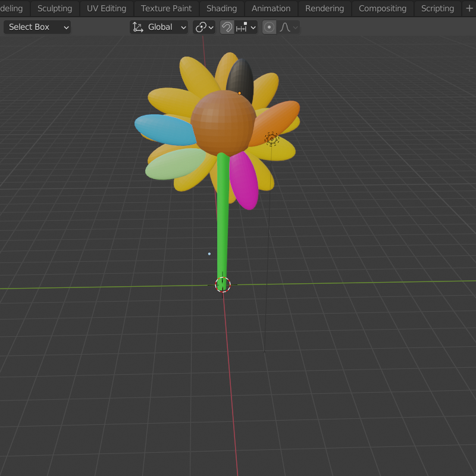Screen dimensions: 476x476
Task: Open the Compositing workspace tab
Action: point(383,8)
